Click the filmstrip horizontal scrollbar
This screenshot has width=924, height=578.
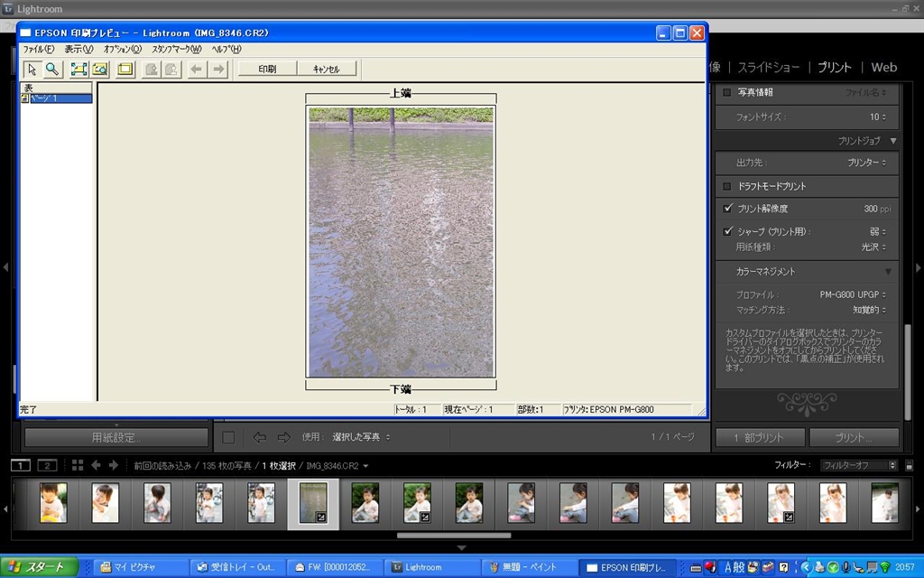click(461, 536)
